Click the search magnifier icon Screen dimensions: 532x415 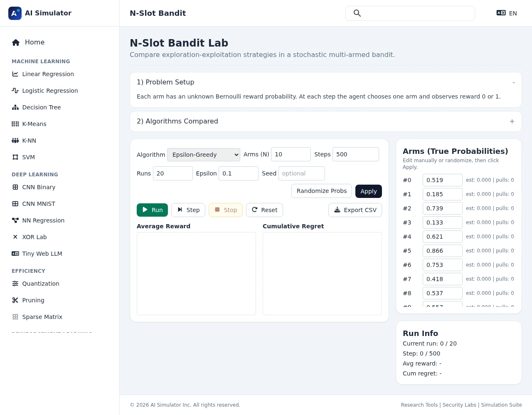tap(357, 13)
